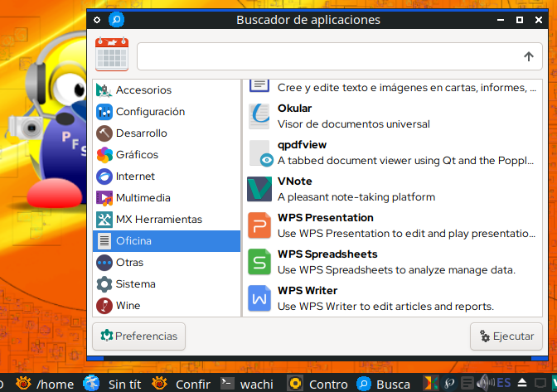Select 'Use WPS Writer to edit articles' description
Image resolution: width=557 pixels, height=392 pixels.
point(385,307)
